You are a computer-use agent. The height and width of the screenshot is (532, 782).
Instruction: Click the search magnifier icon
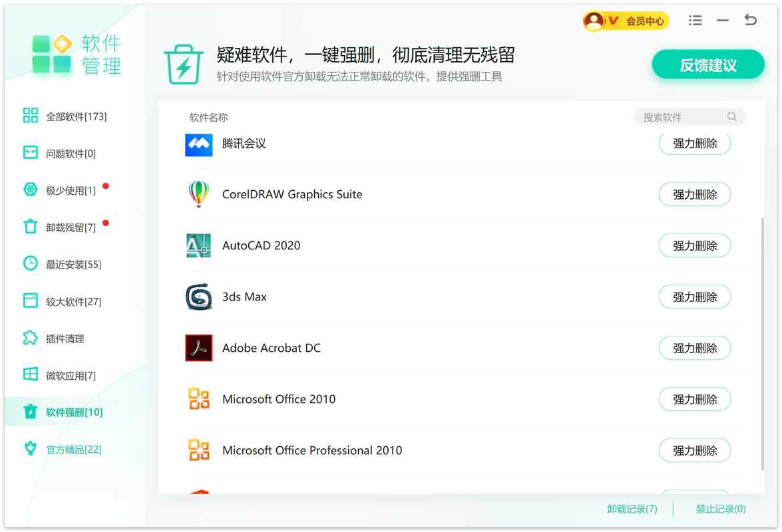pos(731,117)
